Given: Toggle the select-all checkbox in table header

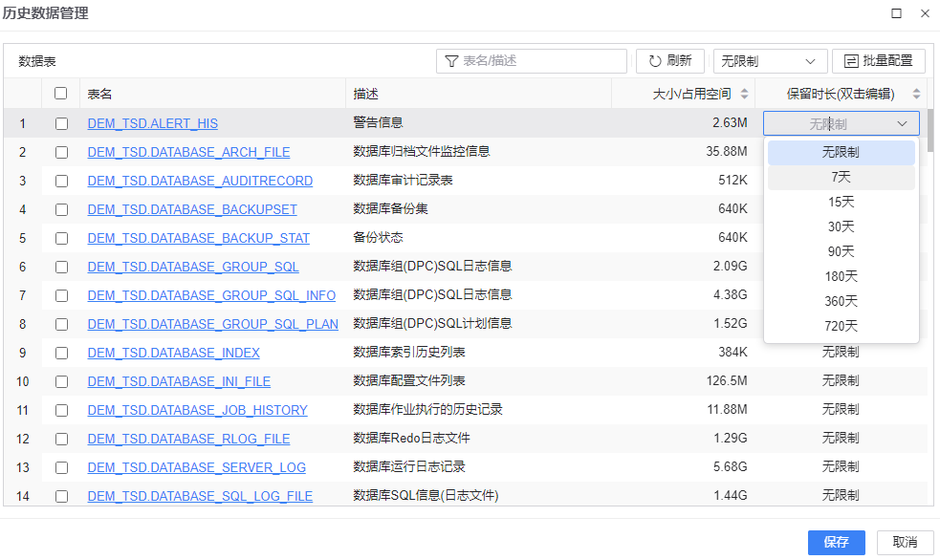Looking at the screenshot, I should pos(60,93).
